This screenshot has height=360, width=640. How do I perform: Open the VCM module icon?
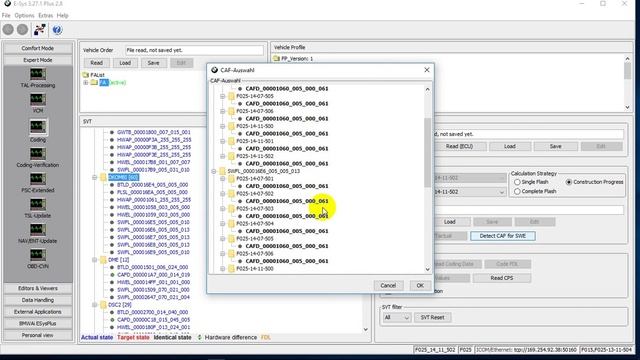click(x=38, y=100)
